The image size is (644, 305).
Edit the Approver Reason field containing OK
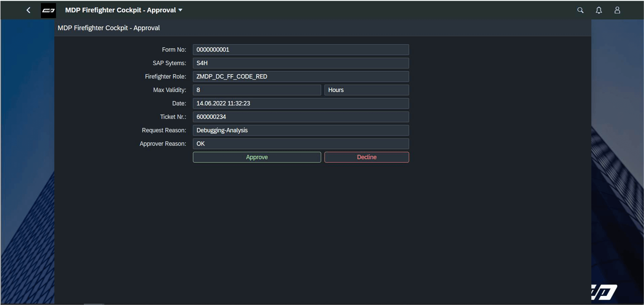tap(300, 144)
